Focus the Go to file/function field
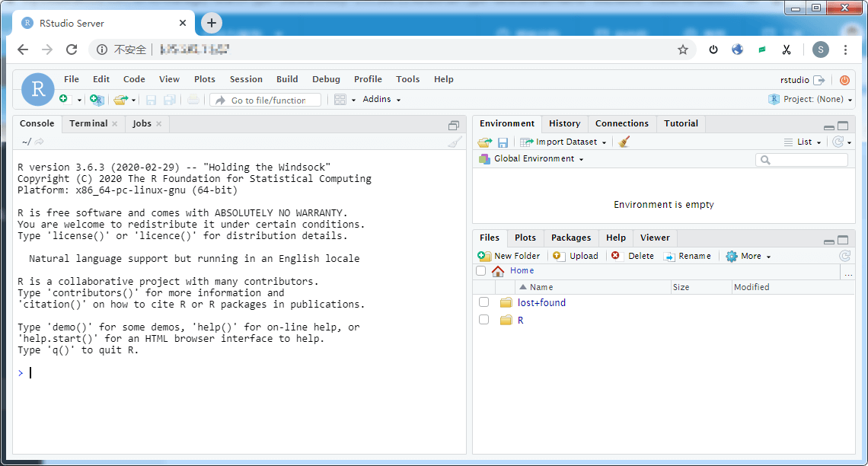 (266, 100)
